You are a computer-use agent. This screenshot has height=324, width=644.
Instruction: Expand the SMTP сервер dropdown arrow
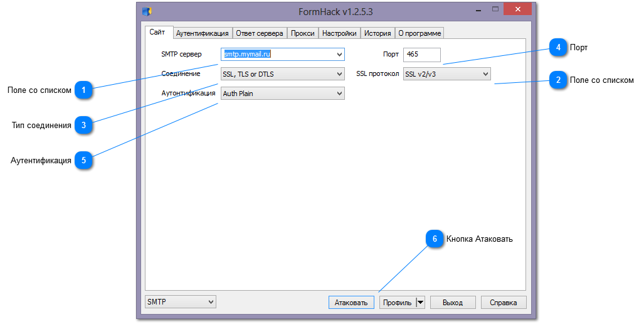tap(340, 54)
